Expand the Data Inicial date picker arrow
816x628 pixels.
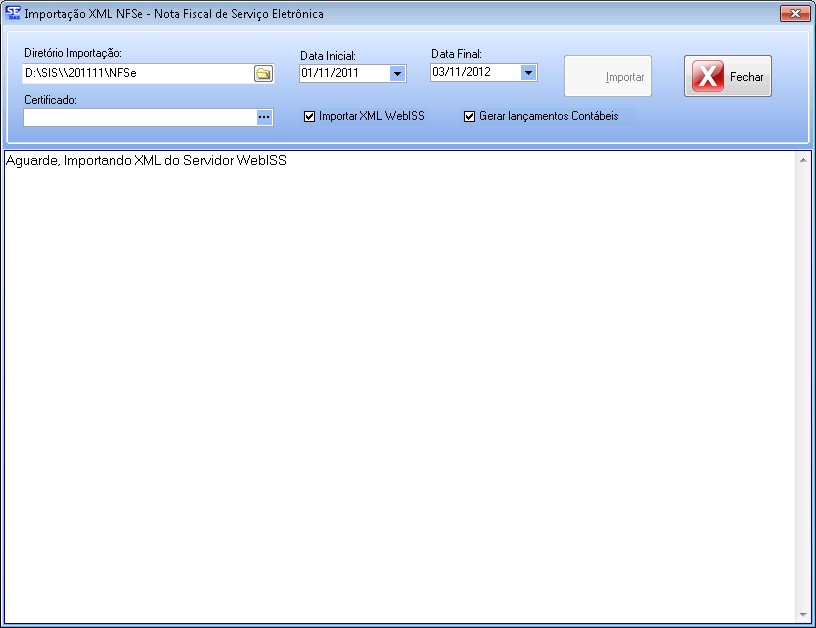click(x=397, y=73)
